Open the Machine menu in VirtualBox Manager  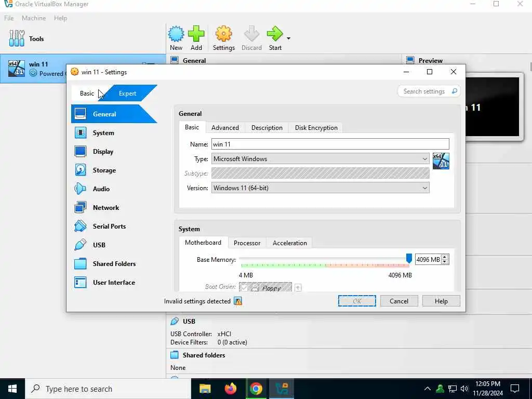point(34,18)
